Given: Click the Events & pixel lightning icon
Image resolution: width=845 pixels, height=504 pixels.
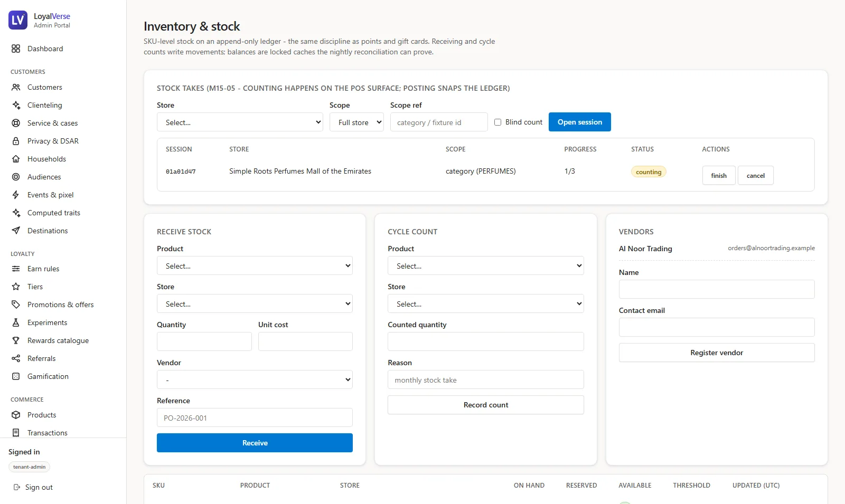Looking at the screenshot, I should pos(16,195).
